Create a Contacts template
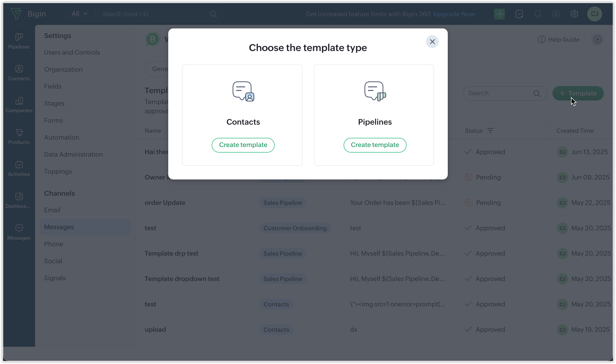The width and height of the screenshot is (616, 364). coord(243,145)
